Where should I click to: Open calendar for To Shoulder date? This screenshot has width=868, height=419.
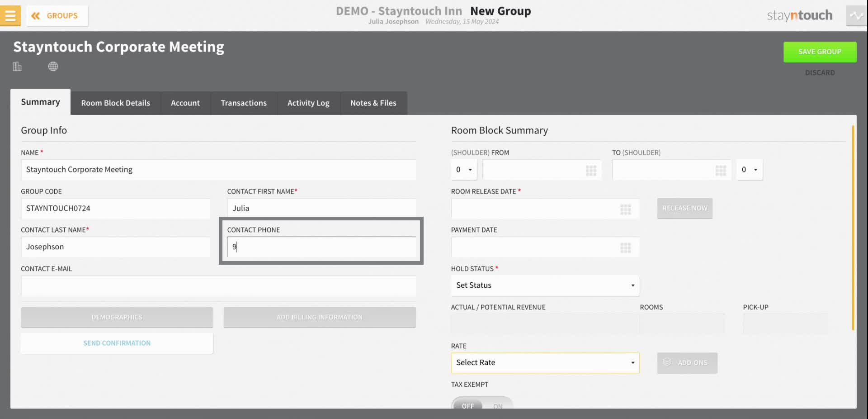tap(721, 170)
